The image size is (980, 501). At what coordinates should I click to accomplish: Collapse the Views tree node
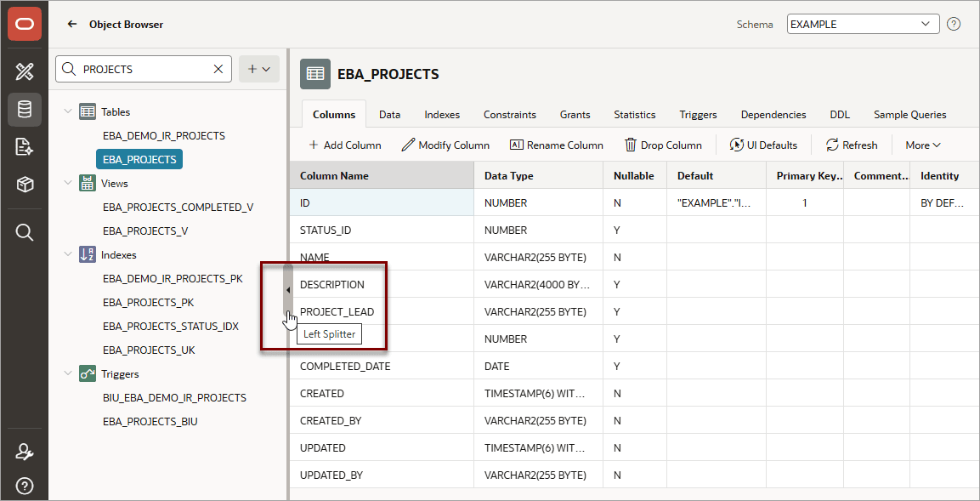tap(67, 183)
